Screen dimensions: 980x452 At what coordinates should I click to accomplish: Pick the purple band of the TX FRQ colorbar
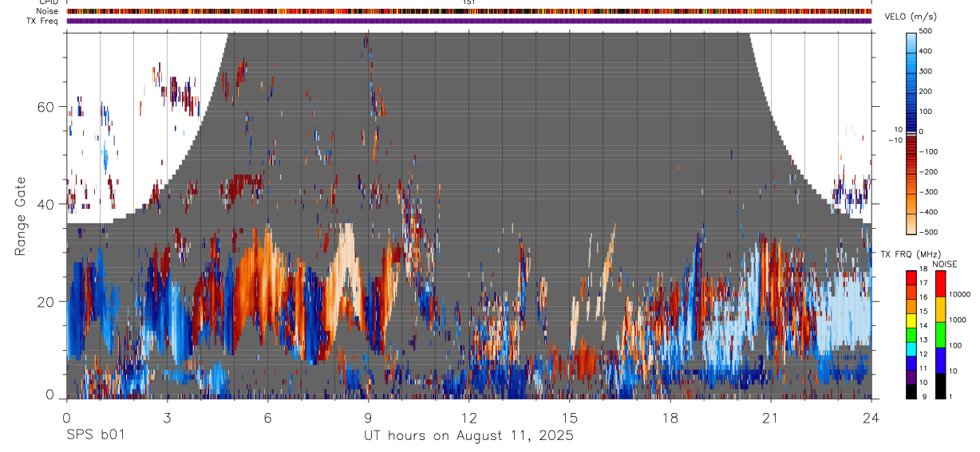911,376
